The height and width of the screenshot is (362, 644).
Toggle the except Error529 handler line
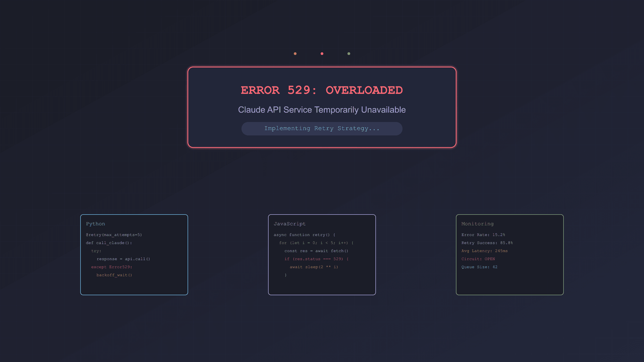pyautogui.click(x=112, y=267)
